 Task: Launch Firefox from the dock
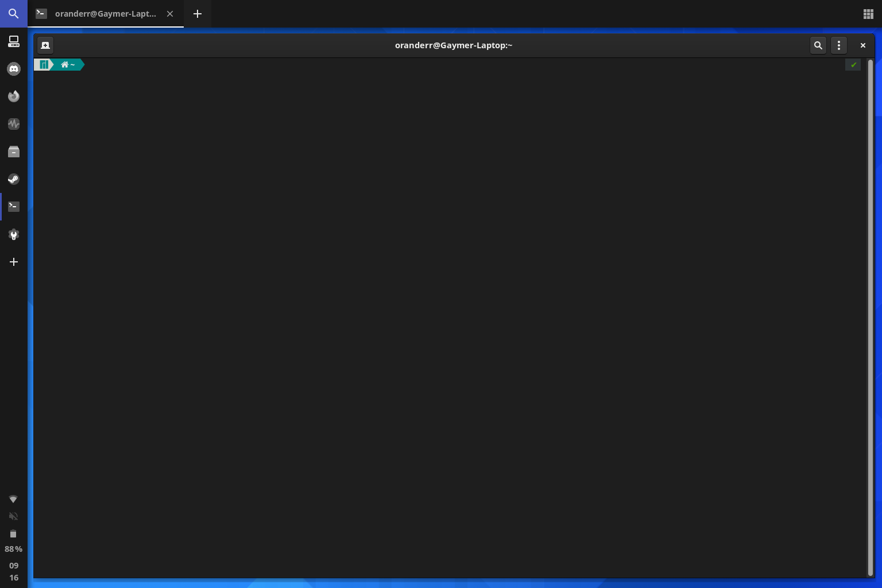(14, 96)
